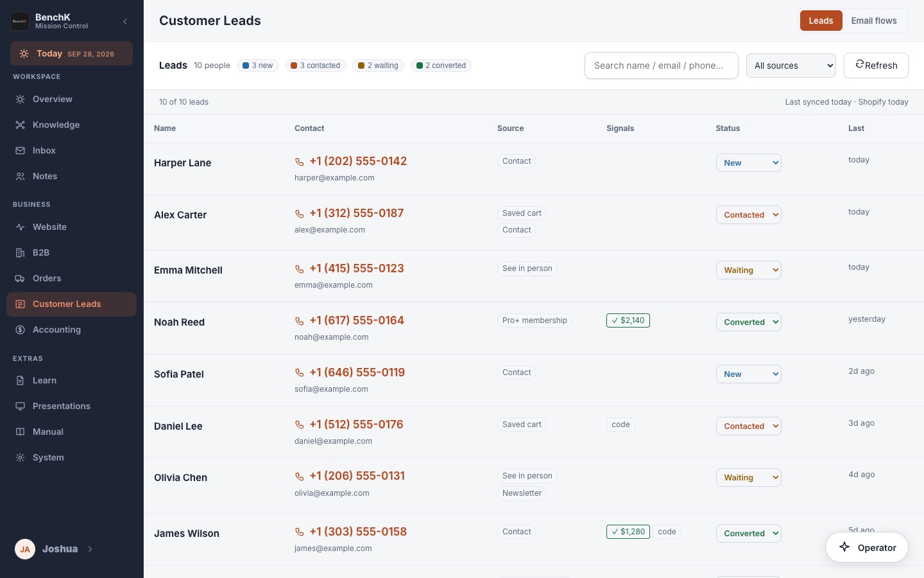This screenshot has height=578, width=924.
Task: Filter by the 3 new badge
Action: (257, 66)
